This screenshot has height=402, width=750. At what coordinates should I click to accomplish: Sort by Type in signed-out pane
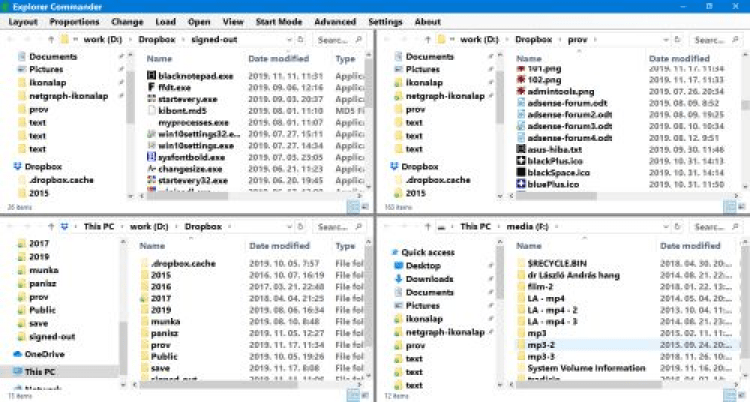pos(345,58)
